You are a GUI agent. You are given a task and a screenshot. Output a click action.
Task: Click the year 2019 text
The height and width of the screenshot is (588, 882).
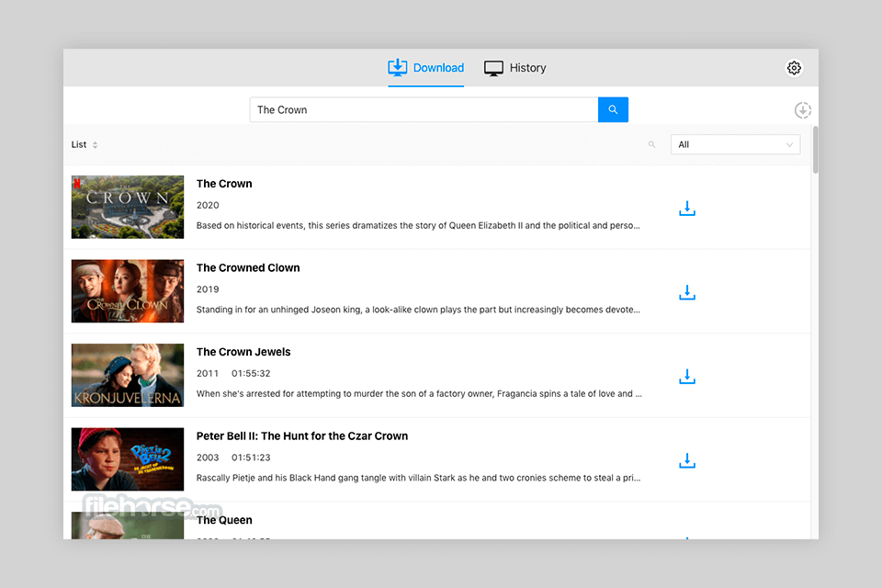[208, 289]
